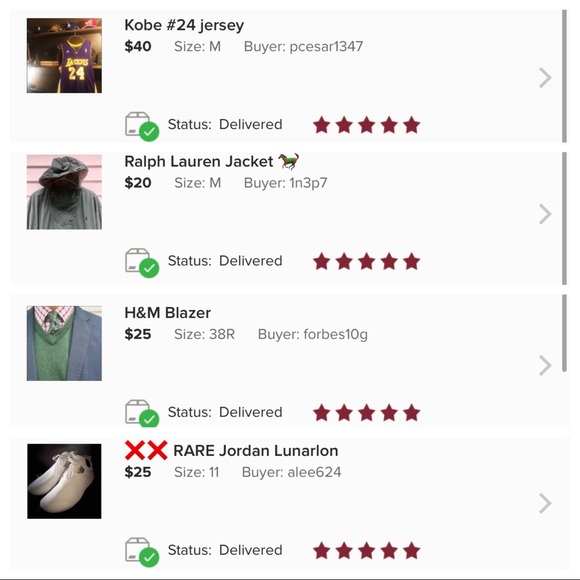
Task: Click delivered package icon for Kobe jersey
Action: (142, 126)
